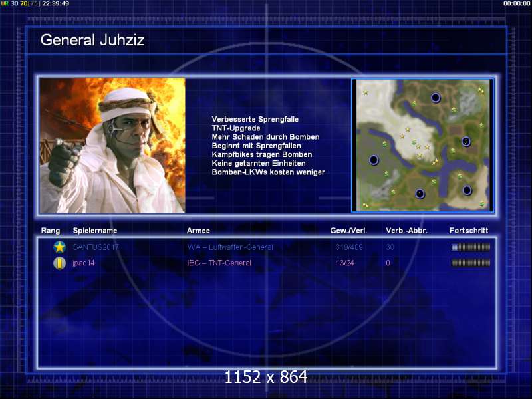This screenshot has height=399, width=532.
Task: Click the 'Rang' column header
Action: [x=51, y=231]
